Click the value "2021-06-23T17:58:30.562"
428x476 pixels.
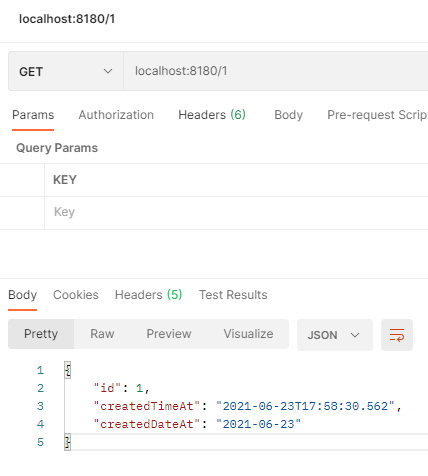point(305,406)
